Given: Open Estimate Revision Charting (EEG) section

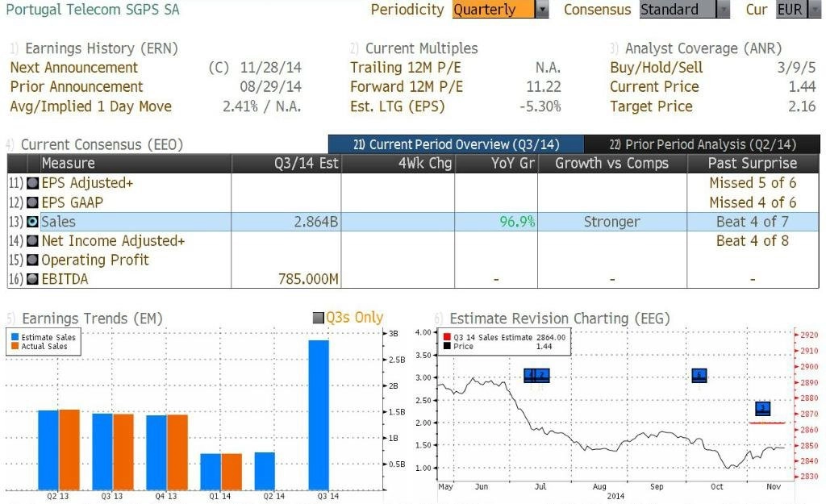Looking at the screenshot, I should (x=560, y=319).
